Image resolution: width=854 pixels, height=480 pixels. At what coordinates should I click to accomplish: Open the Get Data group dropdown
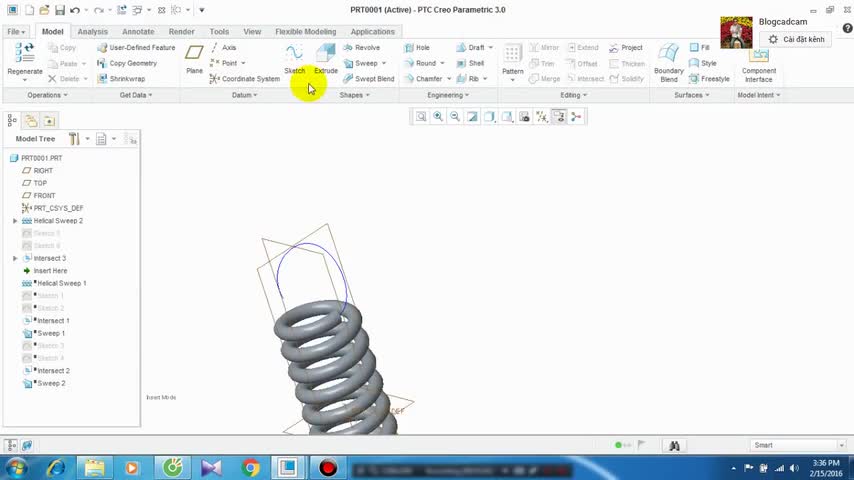[x=136, y=95]
